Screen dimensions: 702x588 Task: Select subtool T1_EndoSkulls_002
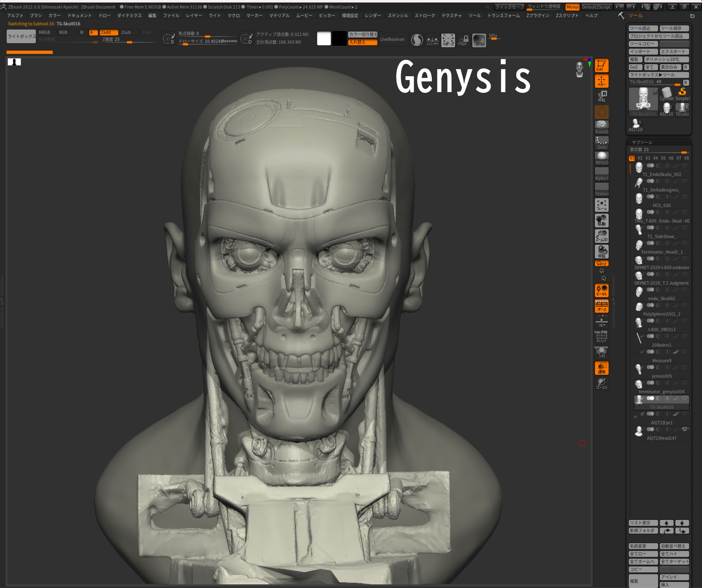pyautogui.click(x=661, y=170)
